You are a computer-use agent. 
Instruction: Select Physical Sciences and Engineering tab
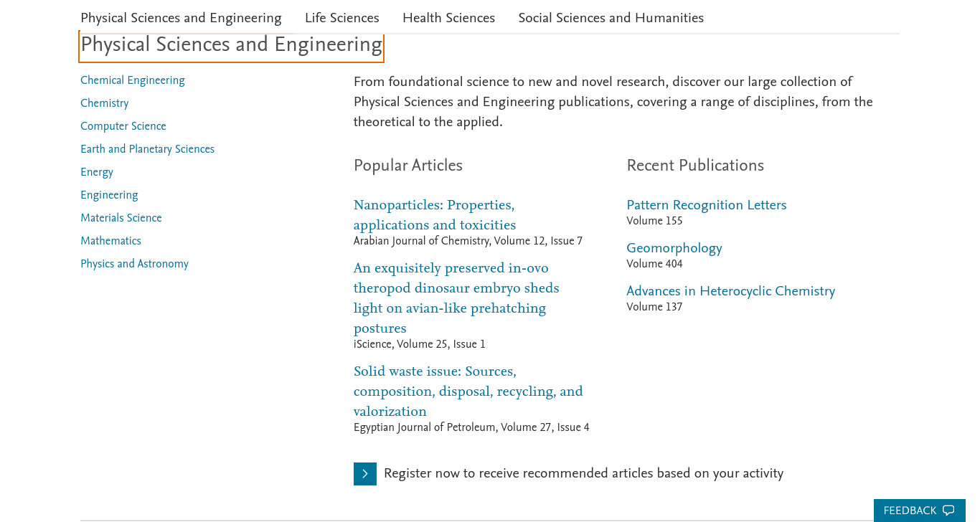[181, 18]
